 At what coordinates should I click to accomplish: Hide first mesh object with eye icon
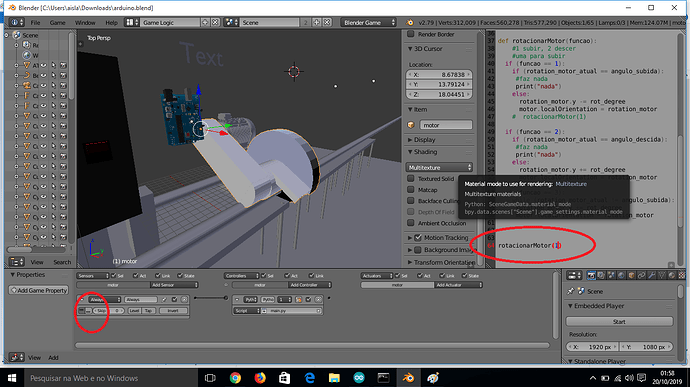[x=44, y=65]
